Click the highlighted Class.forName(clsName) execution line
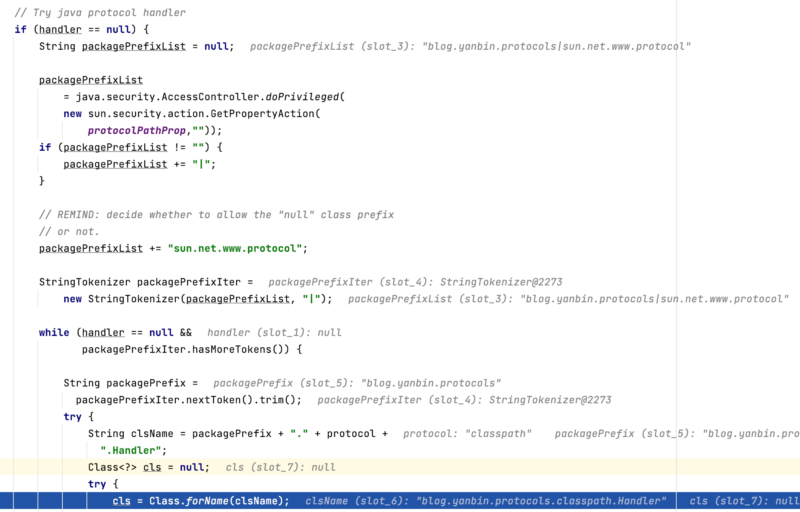 200,501
